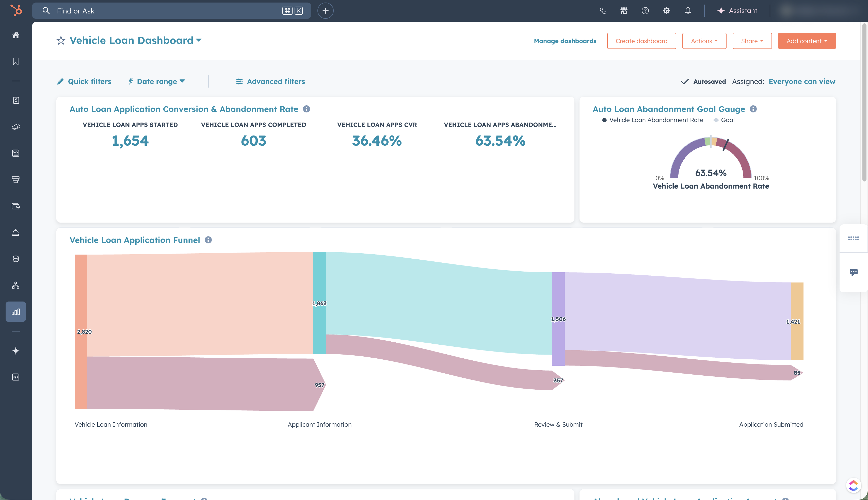Screen dimensions: 868x500
Task: Open the call phone icon in top bar
Action: [603, 11]
